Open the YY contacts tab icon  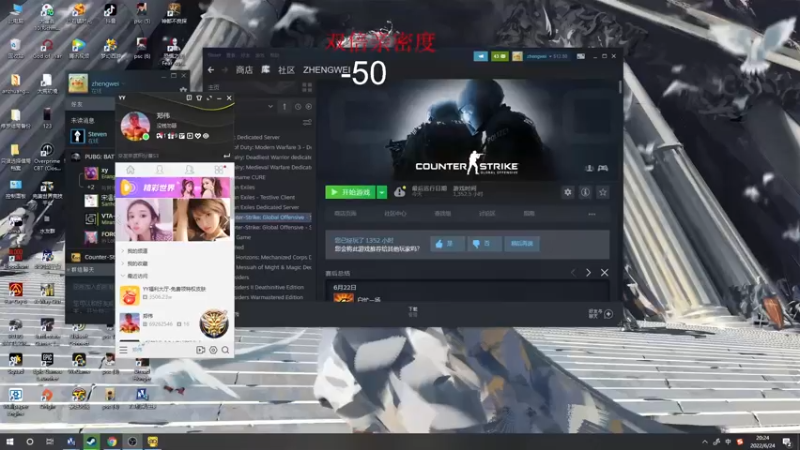coord(160,170)
